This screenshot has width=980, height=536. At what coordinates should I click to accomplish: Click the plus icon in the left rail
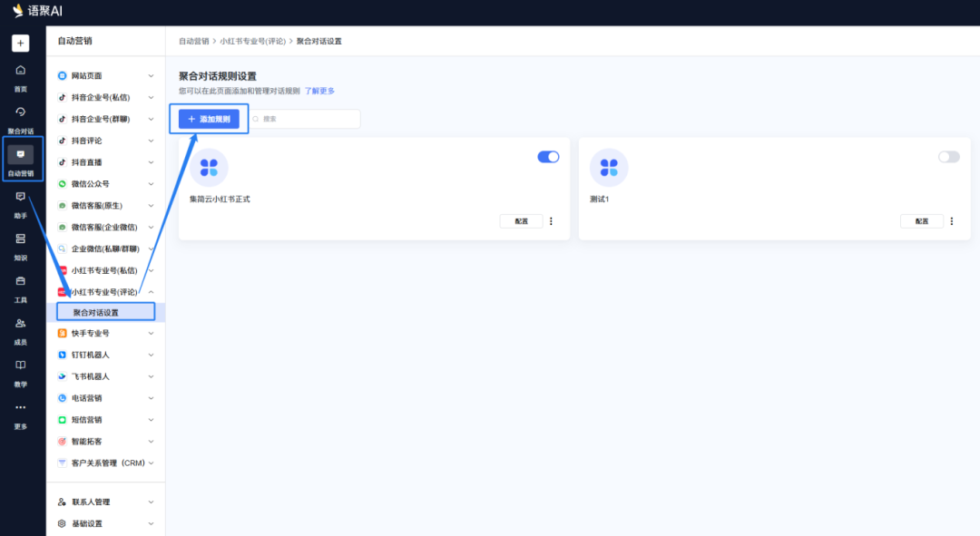click(21, 44)
